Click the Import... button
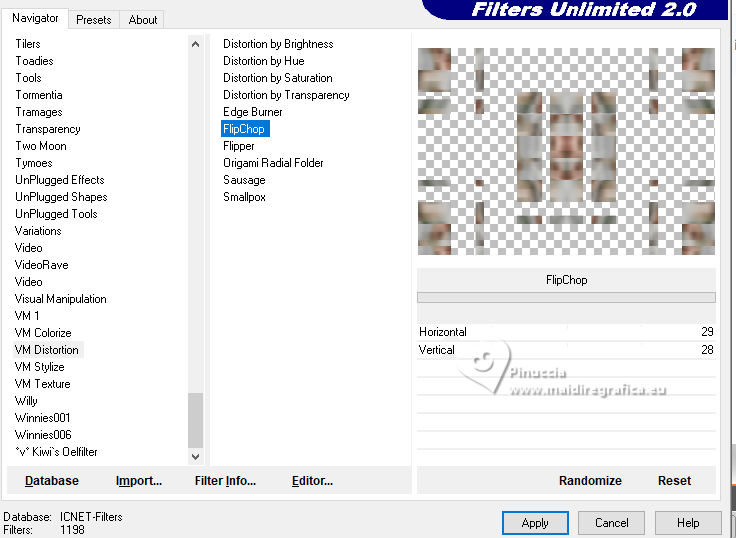 (138, 480)
